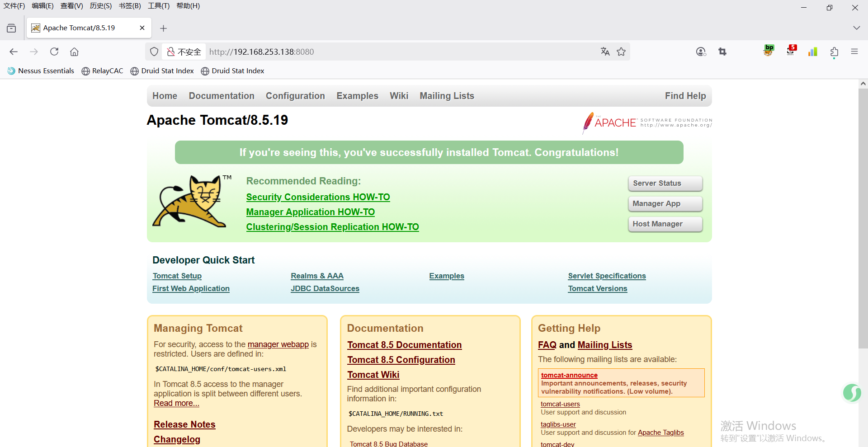Click the Server Status button
Viewport: 868px width, 447px height.
(x=665, y=184)
